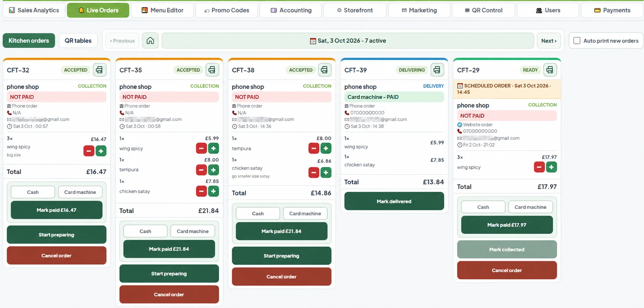Remove one wing spicy from CFT-35
Screen dimensions: 644x308
201,148
